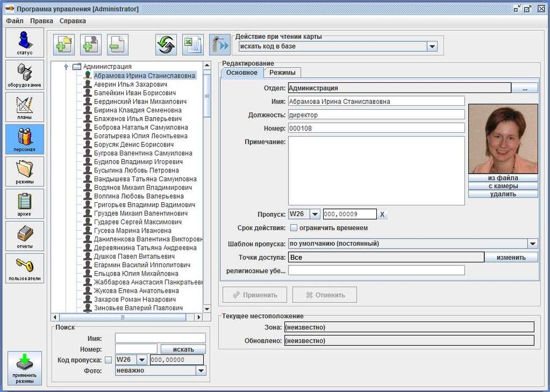This screenshot has height=392, width=550.
Task: Open the статус sidebar section
Action: pyautogui.click(x=25, y=43)
